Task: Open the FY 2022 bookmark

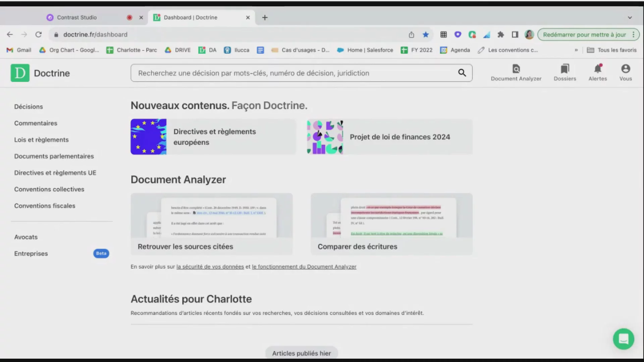Action: [417, 50]
